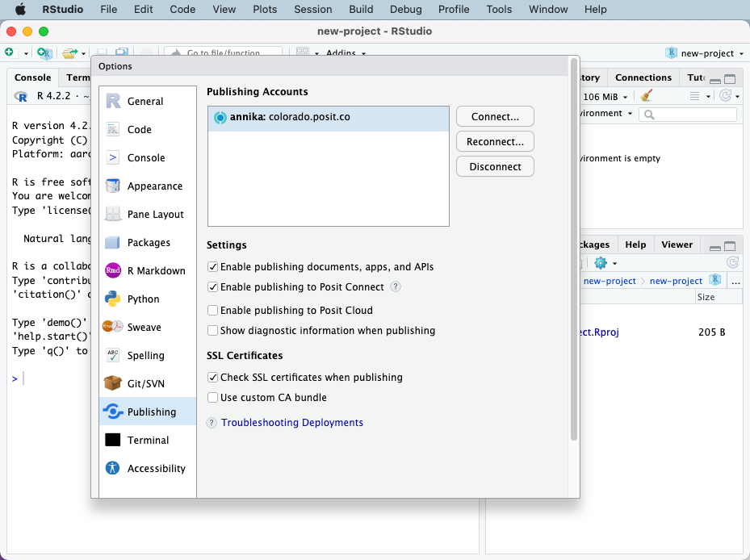This screenshot has width=750, height=560.
Task: Toggle Enable publishing documents, apps, and APIs
Action: click(x=213, y=267)
